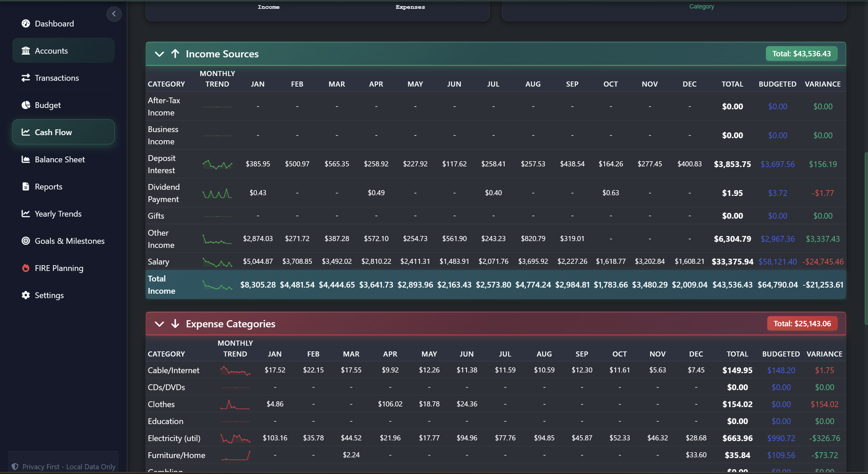Click the Total $25,143.06 expense badge
868x474 pixels.
click(803, 323)
